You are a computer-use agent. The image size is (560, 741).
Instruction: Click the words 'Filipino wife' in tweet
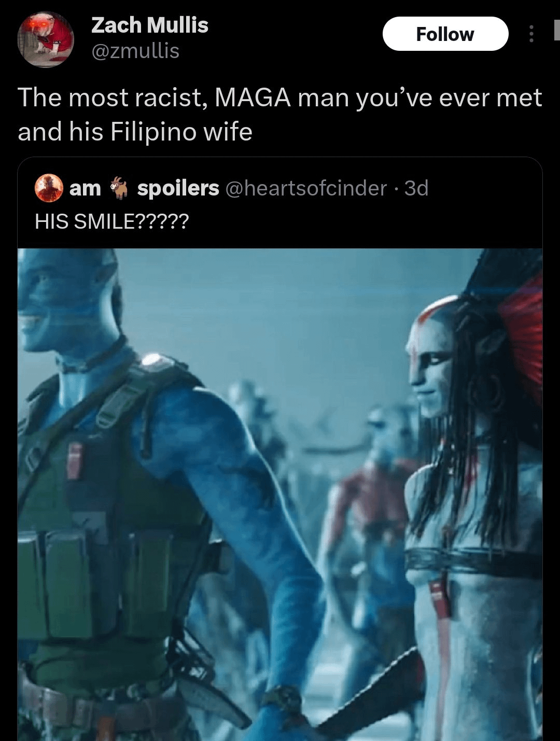coord(181,131)
